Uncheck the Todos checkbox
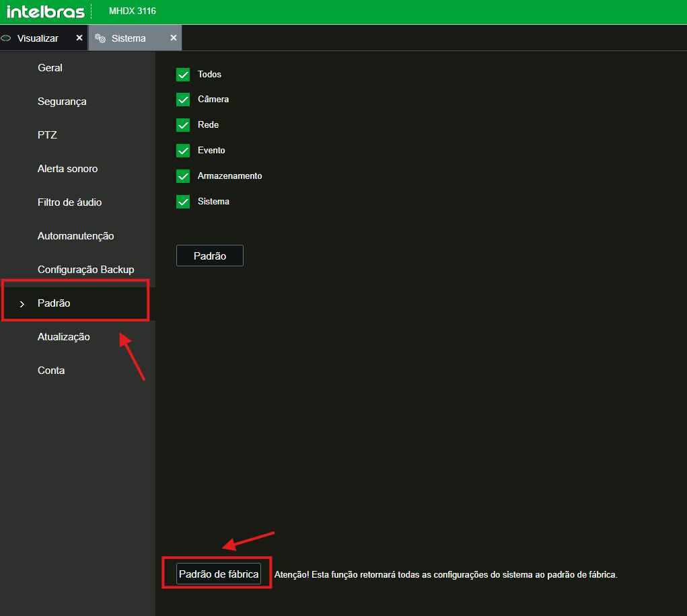Viewport: 687px width, 616px height. point(183,74)
